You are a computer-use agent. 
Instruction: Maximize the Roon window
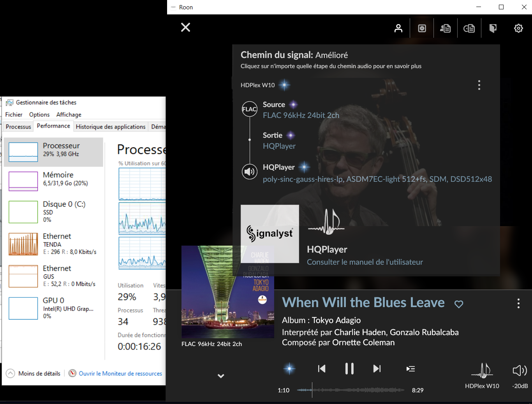pyautogui.click(x=501, y=7)
